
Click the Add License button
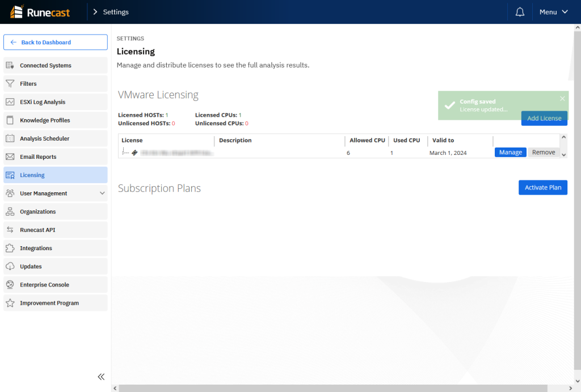tap(544, 118)
